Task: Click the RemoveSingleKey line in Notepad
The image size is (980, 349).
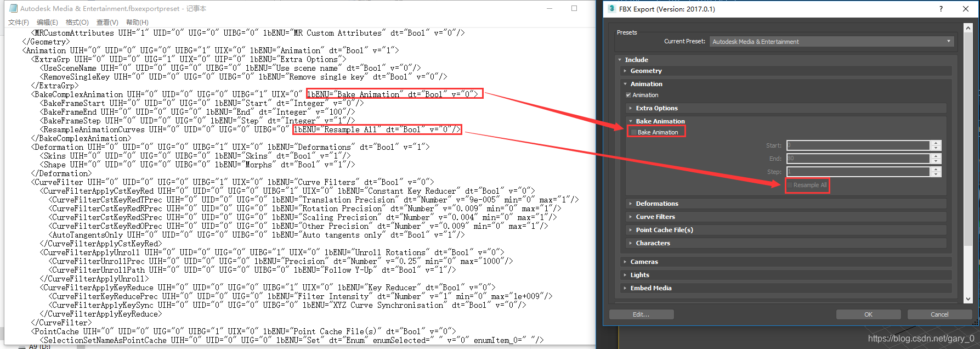Action: (x=243, y=77)
